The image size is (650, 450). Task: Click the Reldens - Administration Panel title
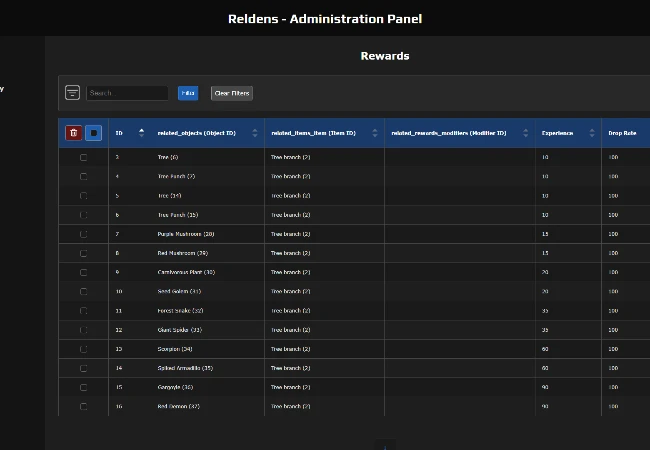325,19
